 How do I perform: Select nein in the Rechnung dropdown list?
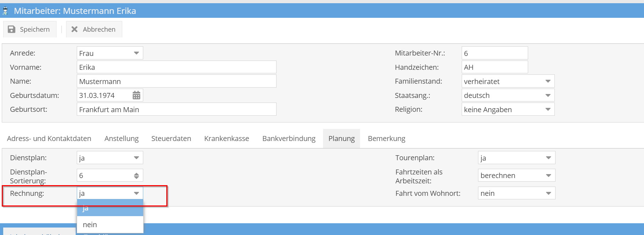click(90, 224)
